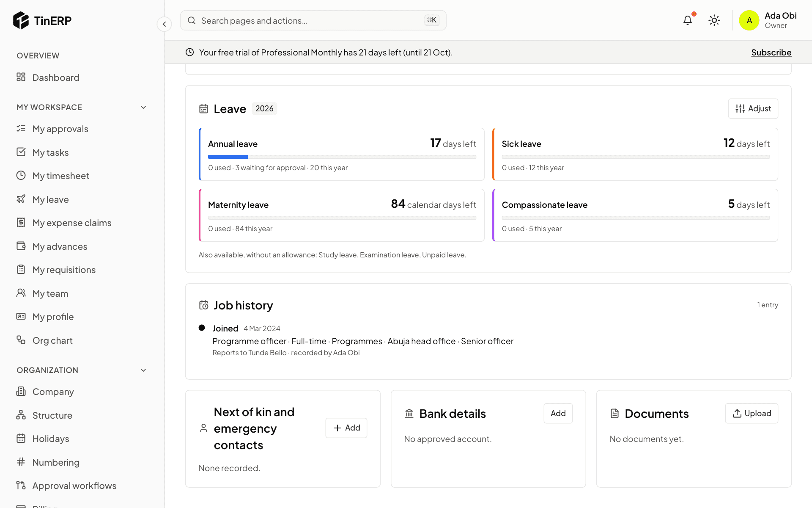
Task: Click the "1 entry" label
Action: (x=768, y=305)
